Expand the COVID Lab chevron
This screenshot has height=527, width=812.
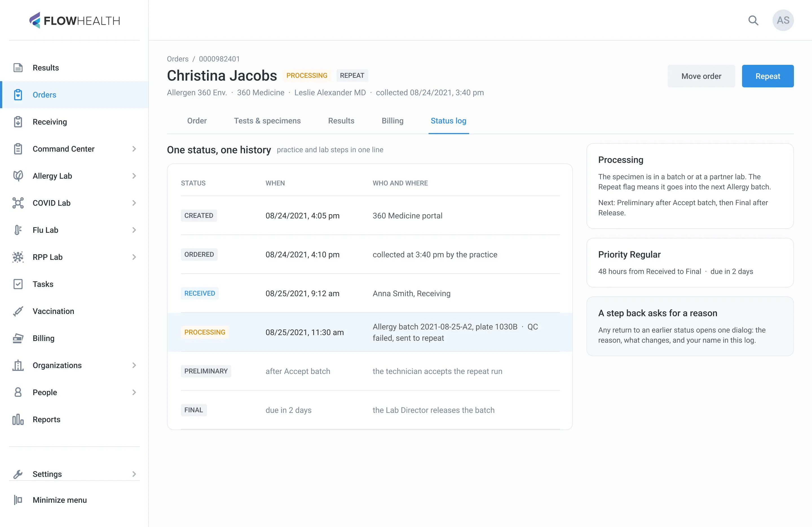point(134,203)
